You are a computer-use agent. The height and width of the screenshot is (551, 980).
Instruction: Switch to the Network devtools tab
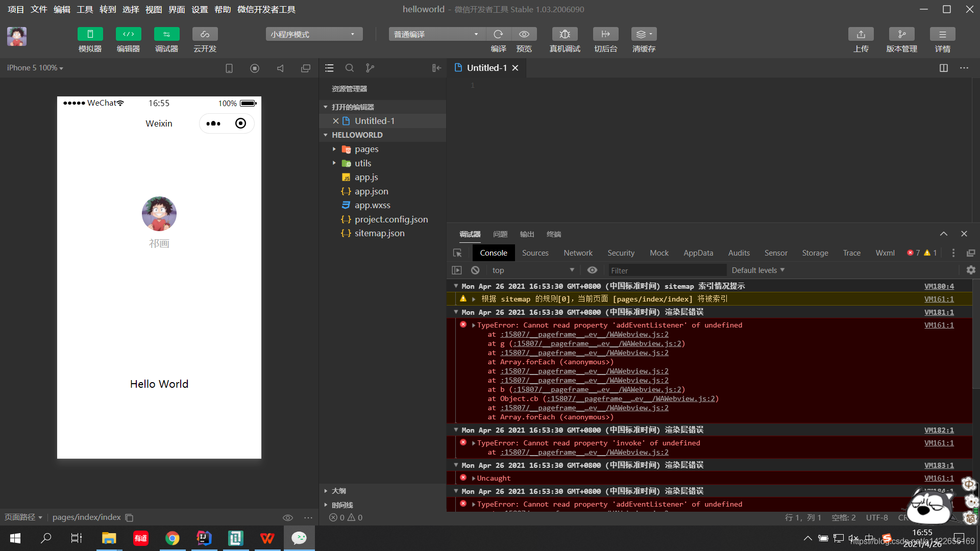tap(578, 253)
